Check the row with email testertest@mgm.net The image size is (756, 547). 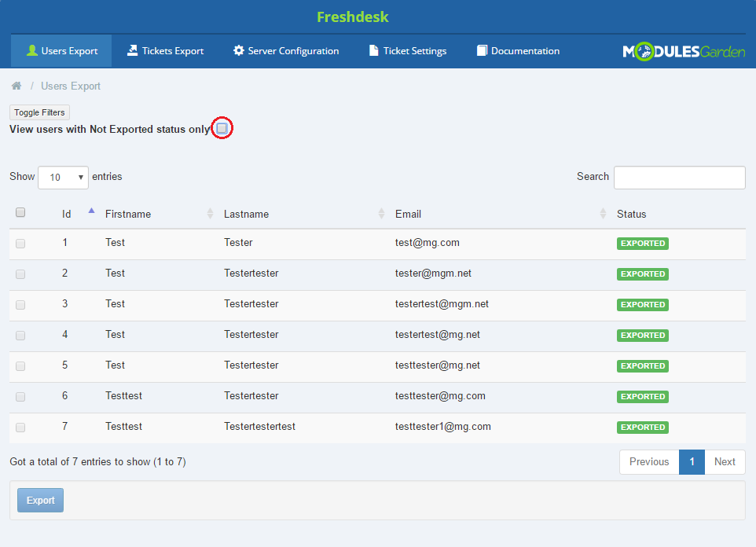(20, 304)
